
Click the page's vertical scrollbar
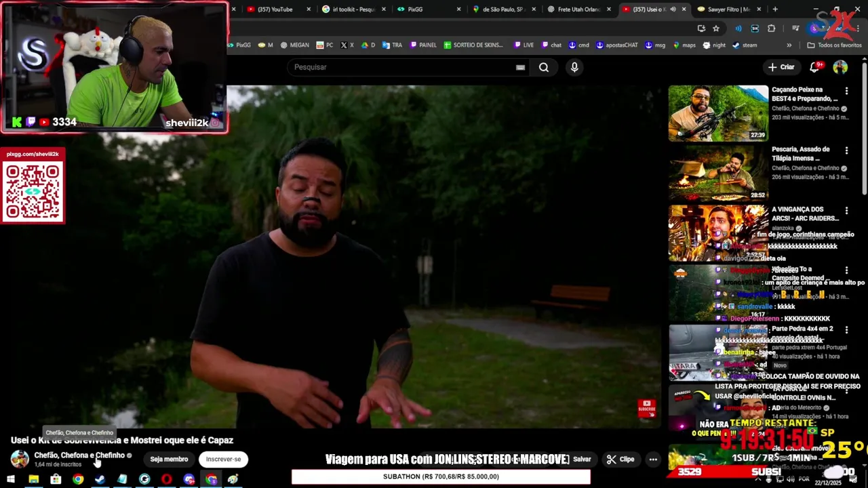[x=864, y=129]
